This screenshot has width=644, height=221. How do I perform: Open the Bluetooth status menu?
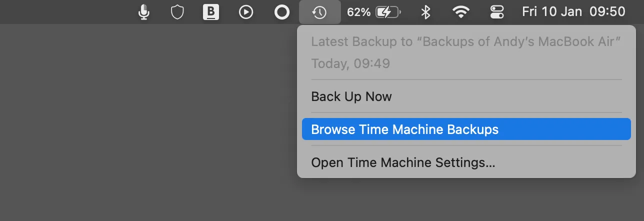425,12
